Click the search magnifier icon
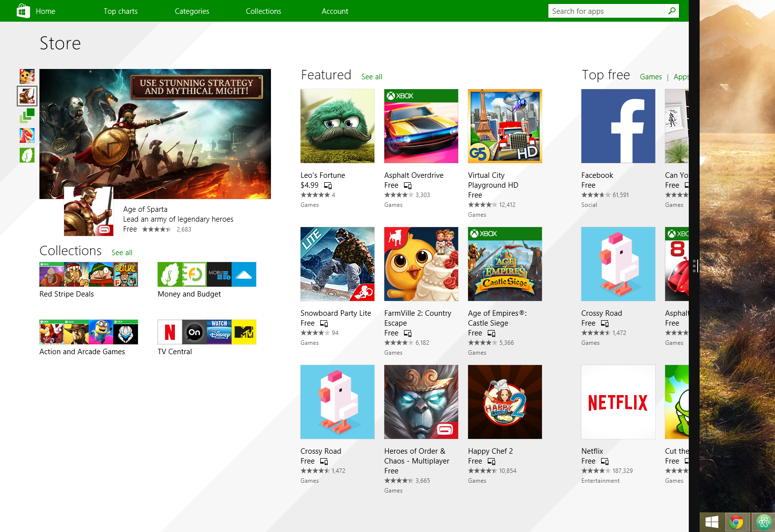Viewport: 775px width, 532px height. click(x=672, y=11)
